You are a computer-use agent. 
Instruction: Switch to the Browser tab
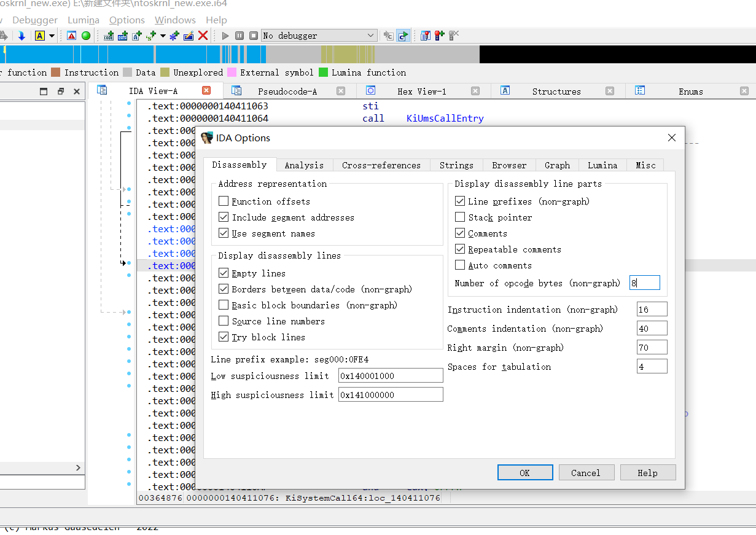click(x=509, y=165)
